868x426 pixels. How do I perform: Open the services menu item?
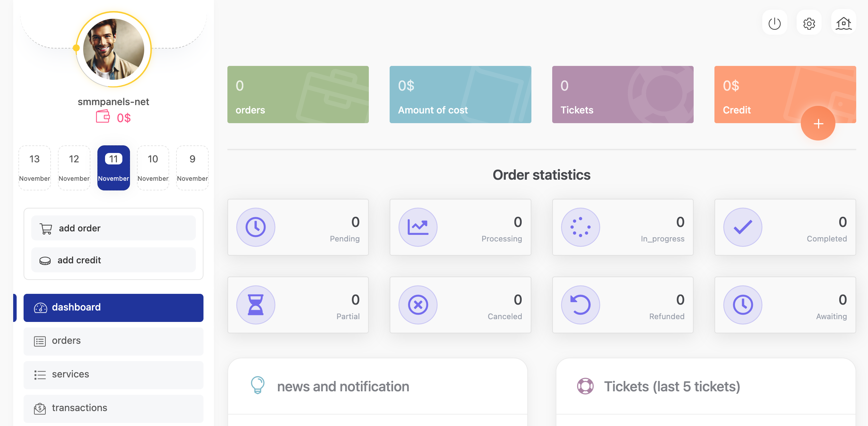click(x=113, y=375)
